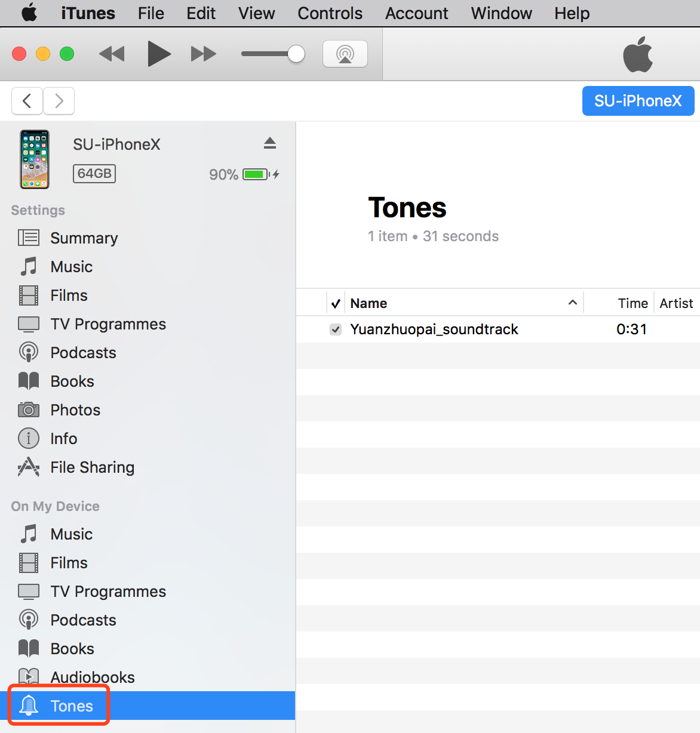This screenshot has height=733, width=700.
Task: Click the SU-iPhoneX name in sidebar
Action: pos(116,144)
